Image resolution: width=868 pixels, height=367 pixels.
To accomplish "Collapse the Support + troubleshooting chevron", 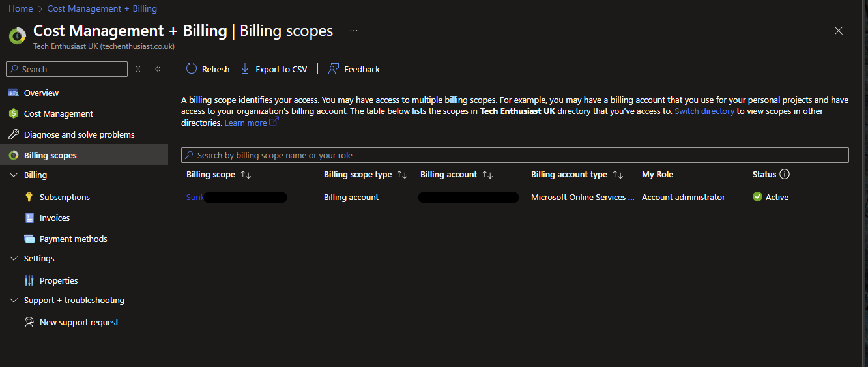I will (x=14, y=300).
